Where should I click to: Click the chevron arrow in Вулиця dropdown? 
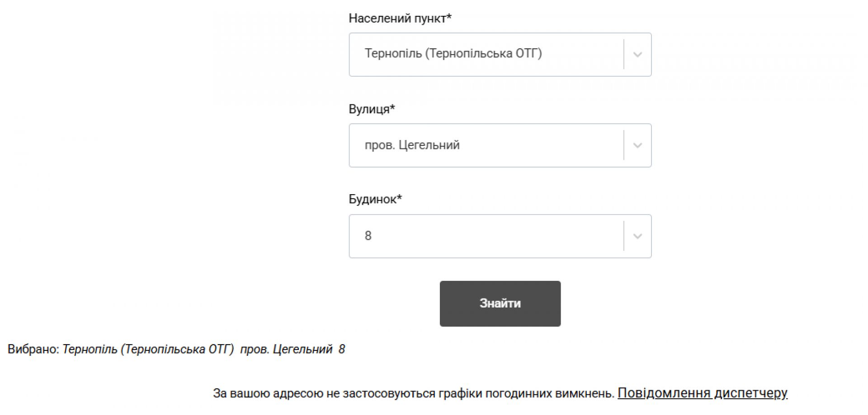637,145
